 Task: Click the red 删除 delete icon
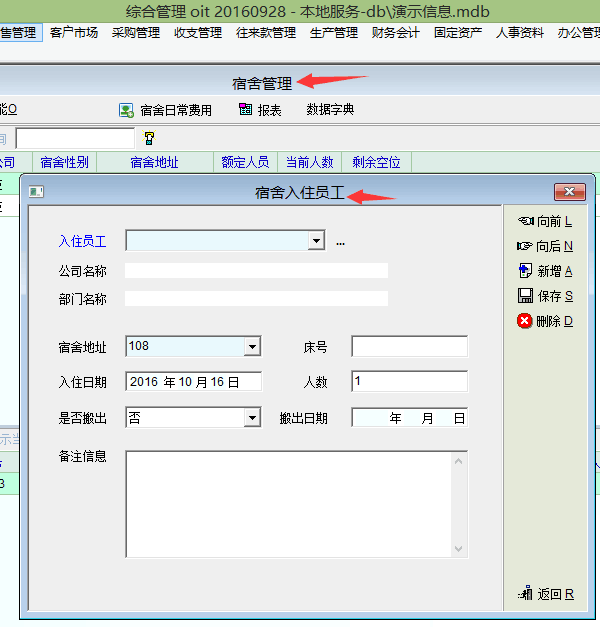click(525, 321)
